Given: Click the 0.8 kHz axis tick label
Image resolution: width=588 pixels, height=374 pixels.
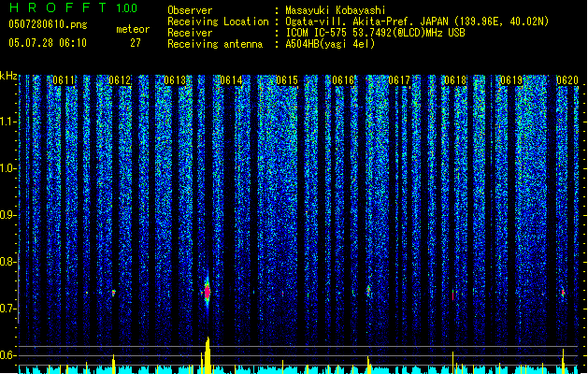Looking at the screenshot, I should pos(7,262).
